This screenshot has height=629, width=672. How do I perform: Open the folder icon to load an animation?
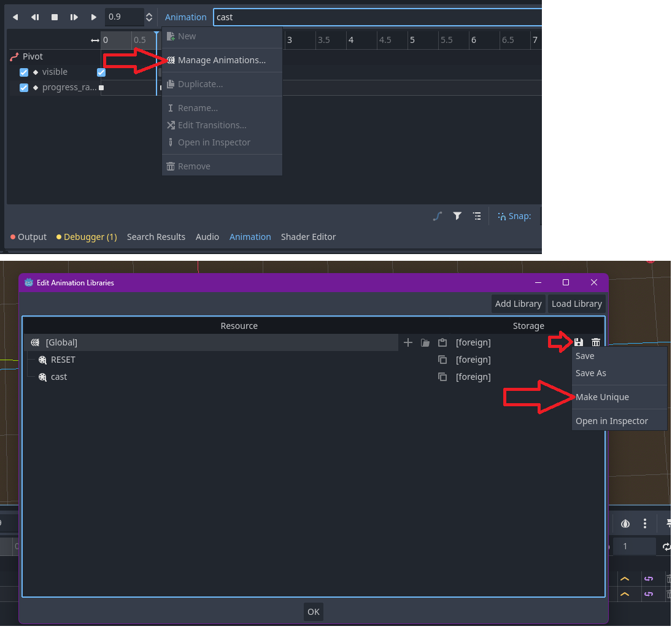[425, 342]
